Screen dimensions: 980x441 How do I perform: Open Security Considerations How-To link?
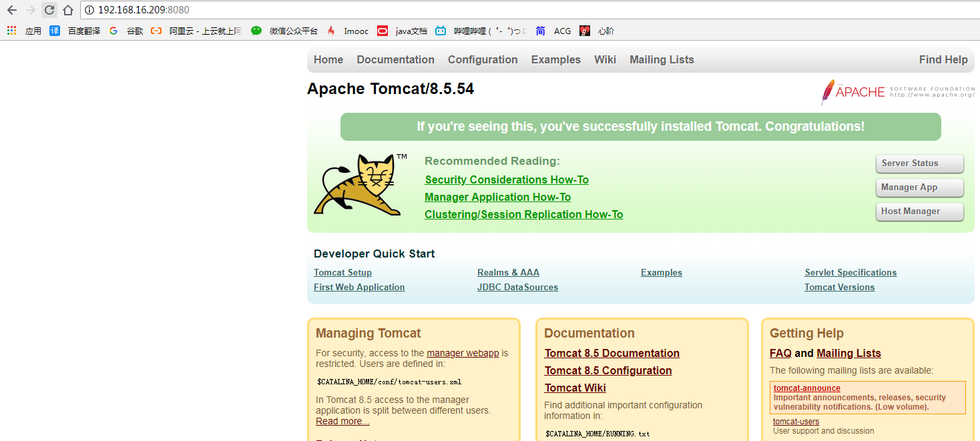[x=507, y=179]
